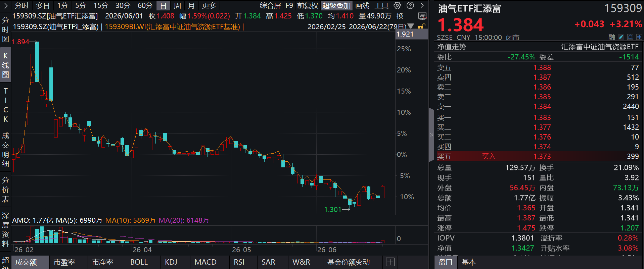Collapse right panel double-chevron handle
The height and width of the screenshot is (269, 644).
[431, 135]
